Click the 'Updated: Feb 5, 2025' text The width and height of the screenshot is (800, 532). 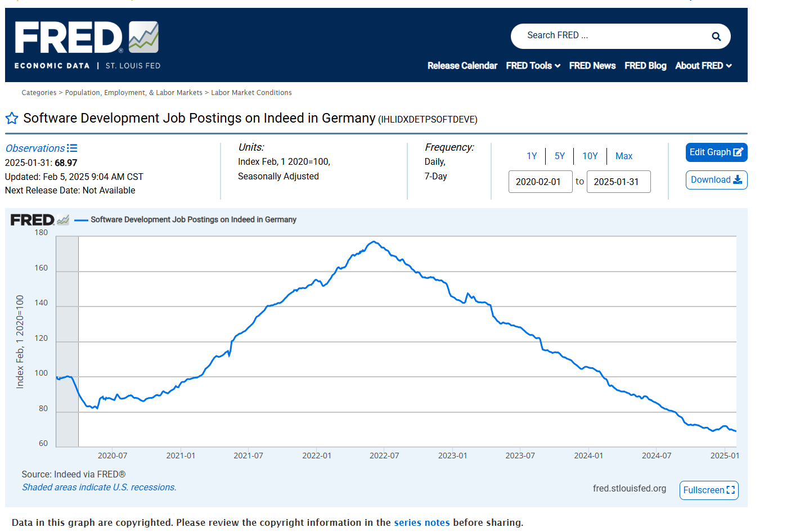coord(74,177)
